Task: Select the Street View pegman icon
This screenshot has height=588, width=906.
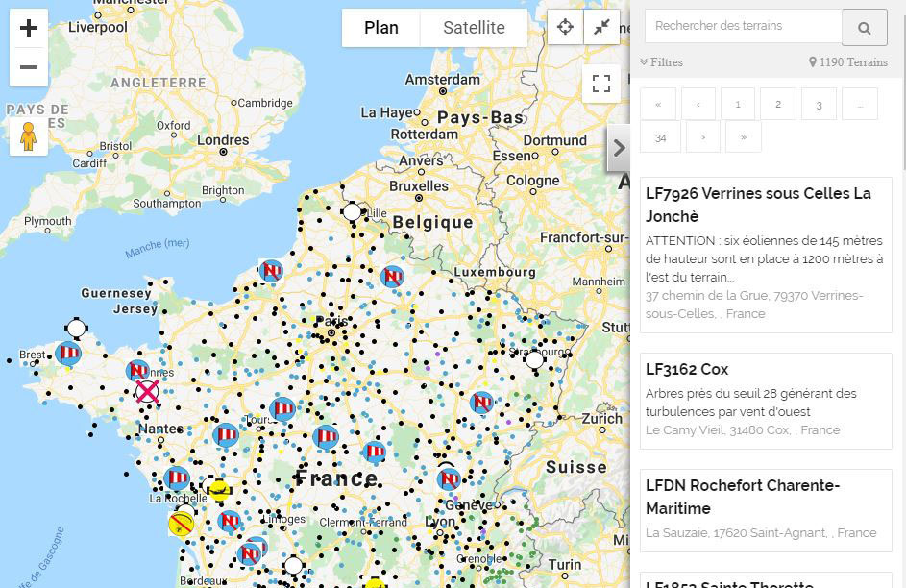Action: coord(28,136)
